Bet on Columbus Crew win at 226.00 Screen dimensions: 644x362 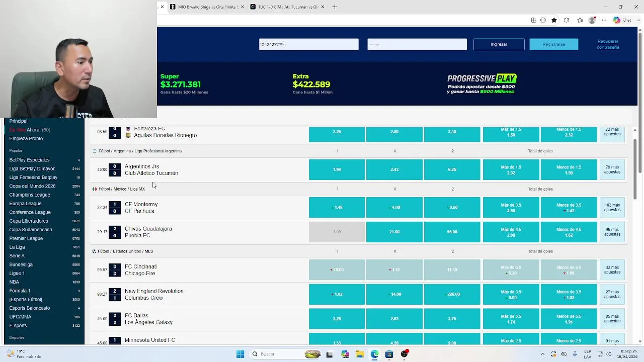[x=452, y=294]
